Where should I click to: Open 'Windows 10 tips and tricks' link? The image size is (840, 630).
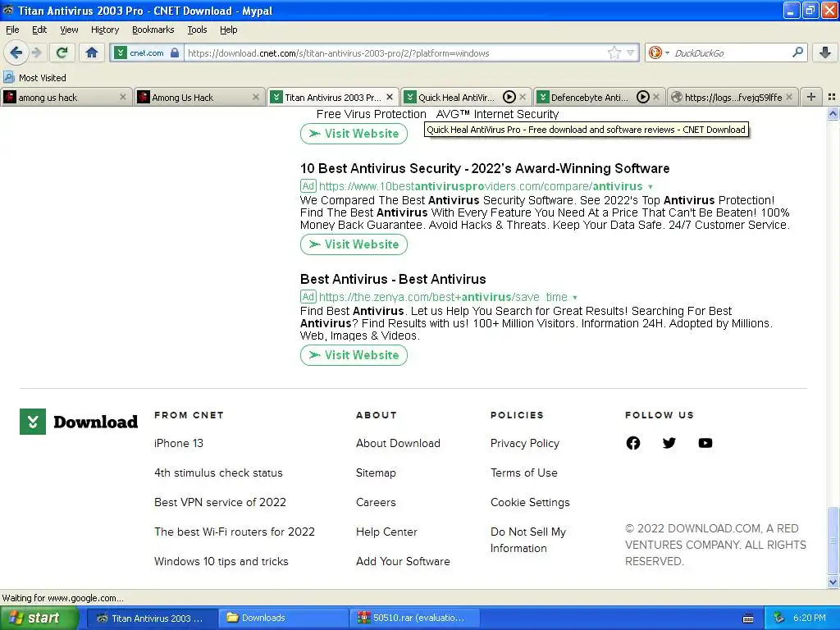tap(221, 561)
